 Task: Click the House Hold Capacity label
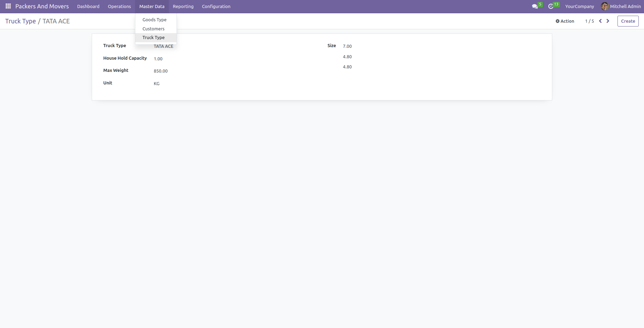(x=125, y=58)
